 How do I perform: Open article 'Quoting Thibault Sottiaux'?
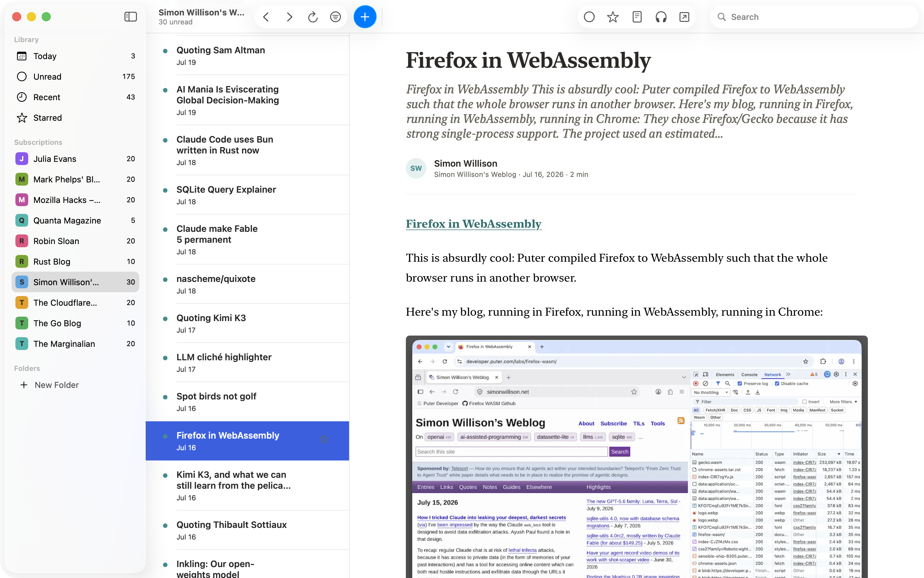click(x=247, y=530)
